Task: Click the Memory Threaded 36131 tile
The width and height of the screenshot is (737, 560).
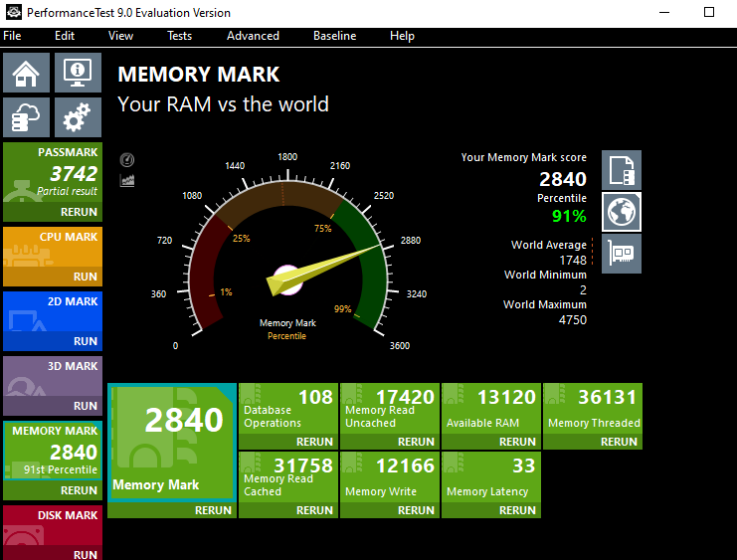Action: tap(593, 409)
